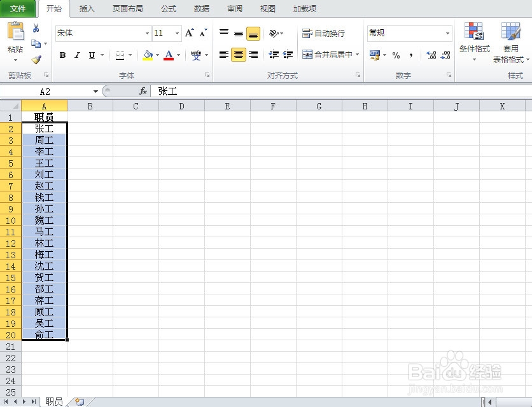Click Merge & Center (合并后居中) button
Viewport: 532px width, 407px height.
(x=327, y=54)
